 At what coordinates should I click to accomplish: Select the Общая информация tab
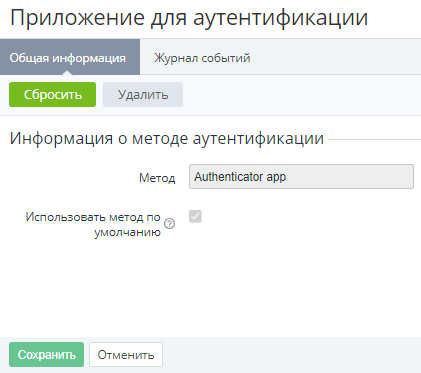click(x=68, y=58)
